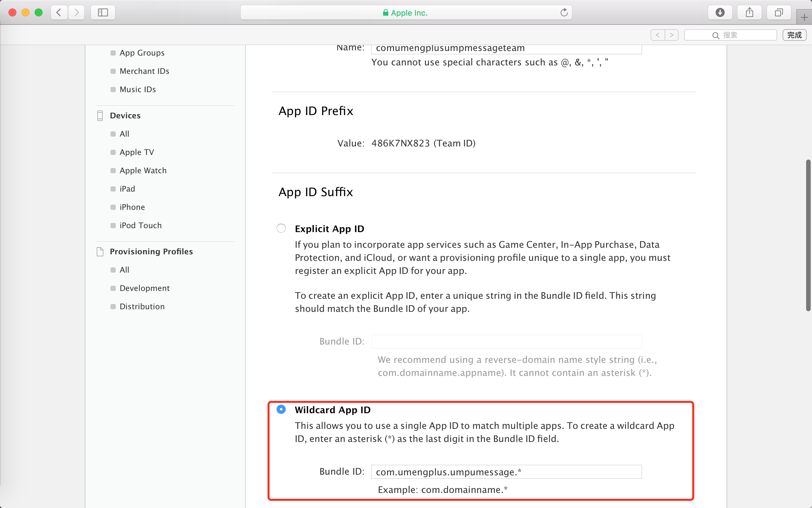Open Safari downloads list
This screenshot has width=812, height=508.
(720, 13)
